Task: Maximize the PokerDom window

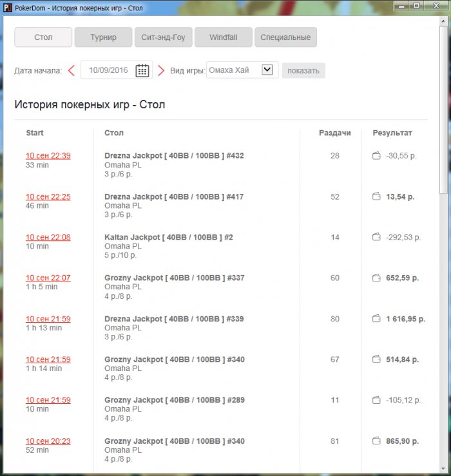Action: coord(417,6)
